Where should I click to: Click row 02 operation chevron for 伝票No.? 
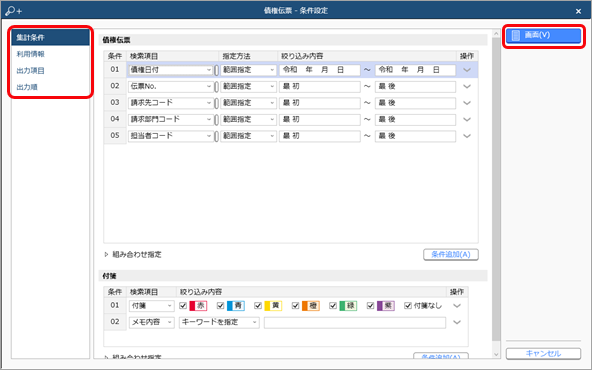click(x=467, y=86)
